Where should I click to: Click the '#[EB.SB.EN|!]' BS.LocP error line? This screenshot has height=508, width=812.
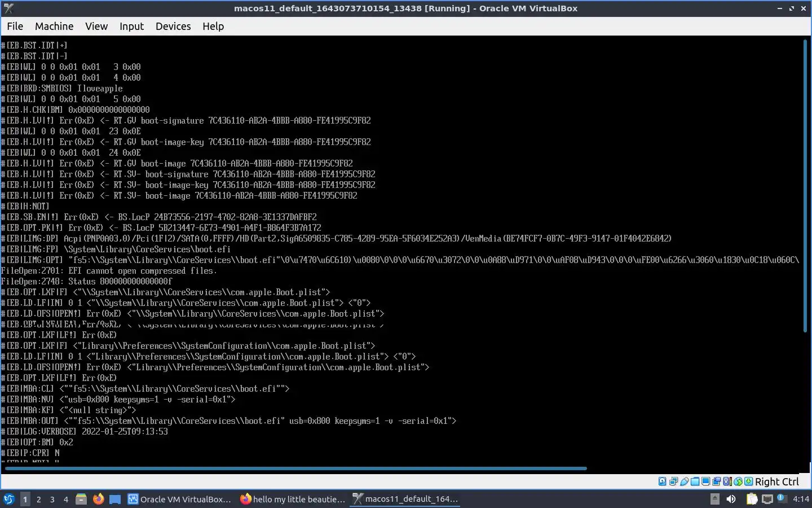click(x=159, y=217)
